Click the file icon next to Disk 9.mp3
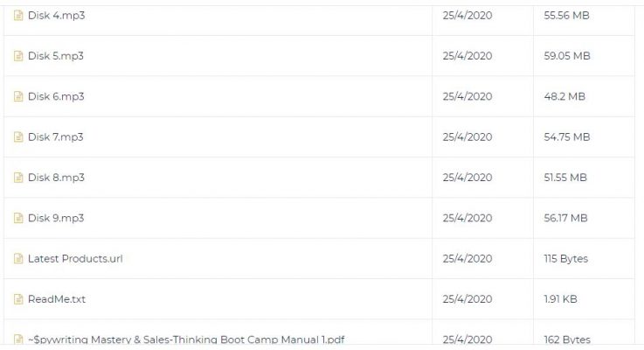The width and height of the screenshot is (644, 350). click(x=18, y=218)
